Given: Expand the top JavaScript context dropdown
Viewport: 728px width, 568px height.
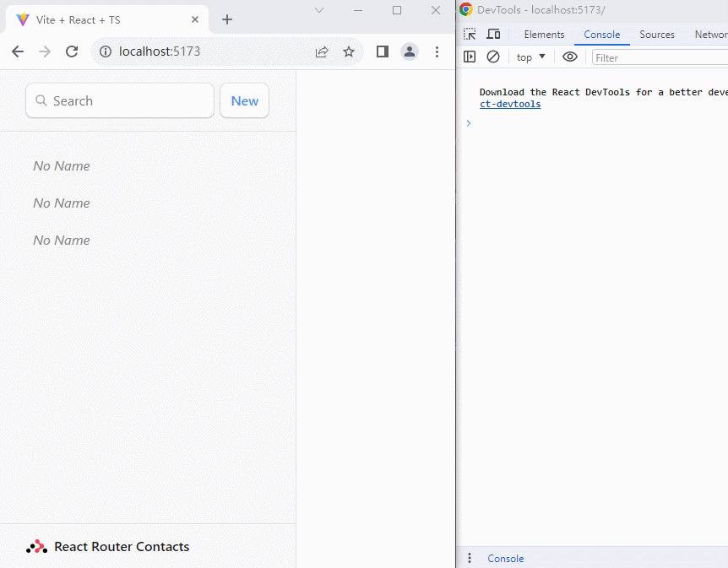Looking at the screenshot, I should point(531,57).
